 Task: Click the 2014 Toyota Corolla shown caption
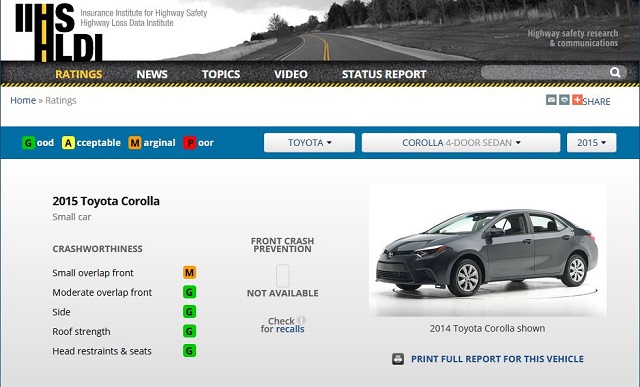click(x=487, y=328)
